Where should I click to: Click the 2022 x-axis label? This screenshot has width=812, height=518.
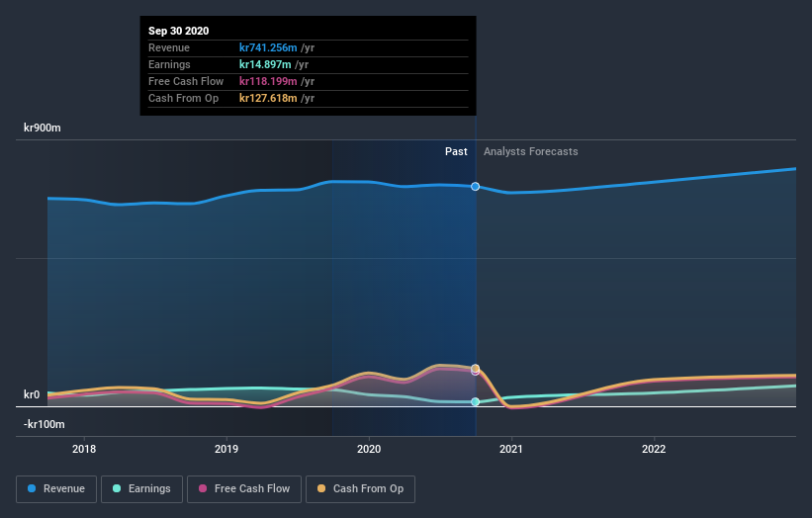654,449
